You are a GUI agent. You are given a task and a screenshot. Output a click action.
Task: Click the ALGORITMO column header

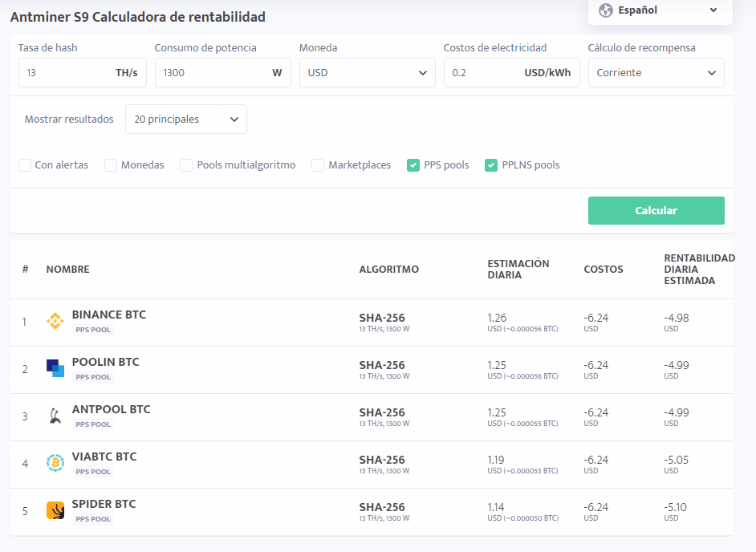(x=389, y=269)
